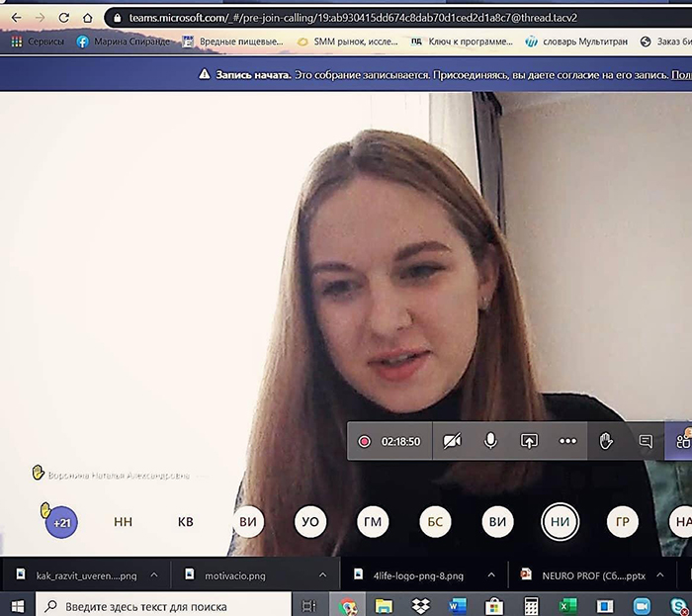Open Вредные пищевые bookmark
This screenshot has height=616, width=692.
[x=232, y=42]
